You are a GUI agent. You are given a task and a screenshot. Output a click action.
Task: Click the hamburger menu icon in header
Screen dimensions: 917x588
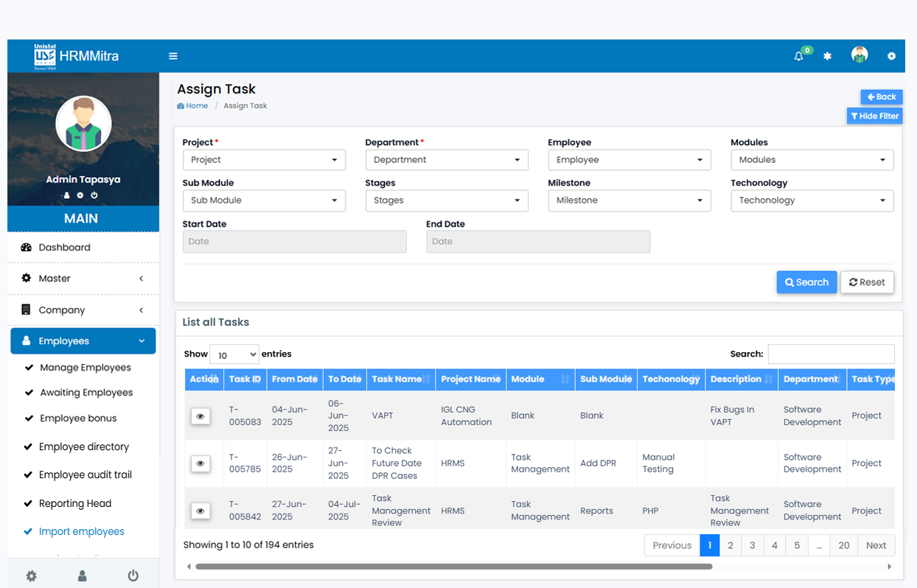coord(173,56)
